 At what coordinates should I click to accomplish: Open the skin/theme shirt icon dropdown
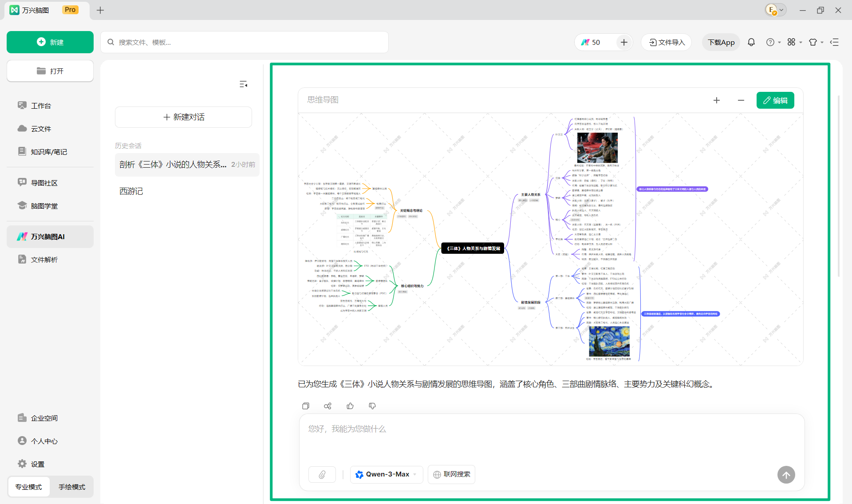click(816, 42)
